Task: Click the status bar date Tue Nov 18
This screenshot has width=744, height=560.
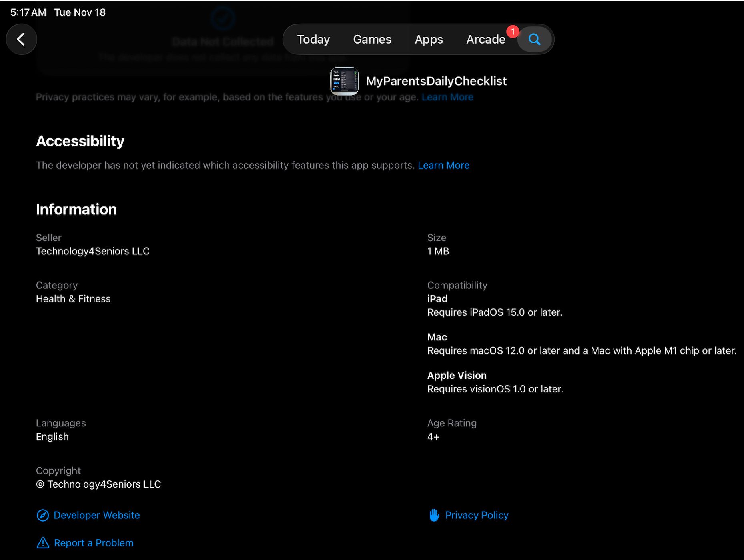Action: pos(80,12)
